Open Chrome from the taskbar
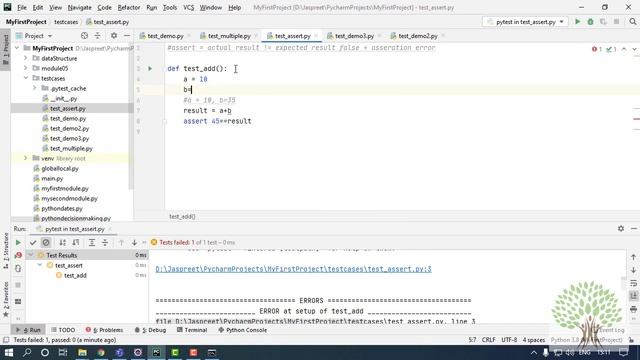This screenshot has width=640, height=360. [x=101, y=352]
